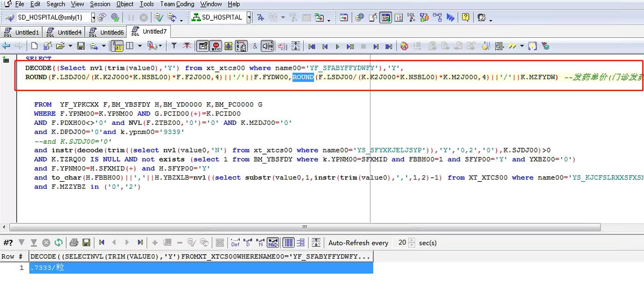The width and height of the screenshot is (644, 302).
Task: Click the yellow help question mark icon
Action: 466,17
